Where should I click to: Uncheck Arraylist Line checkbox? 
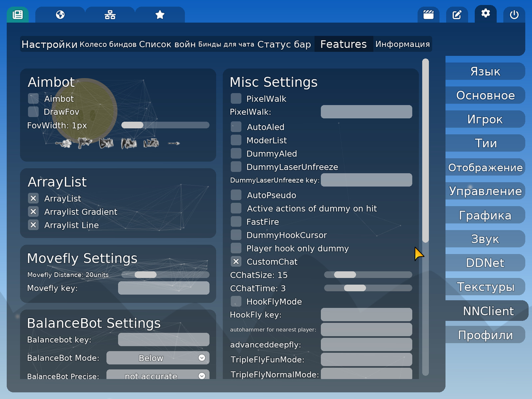pyautogui.click(x=33, y=225)
